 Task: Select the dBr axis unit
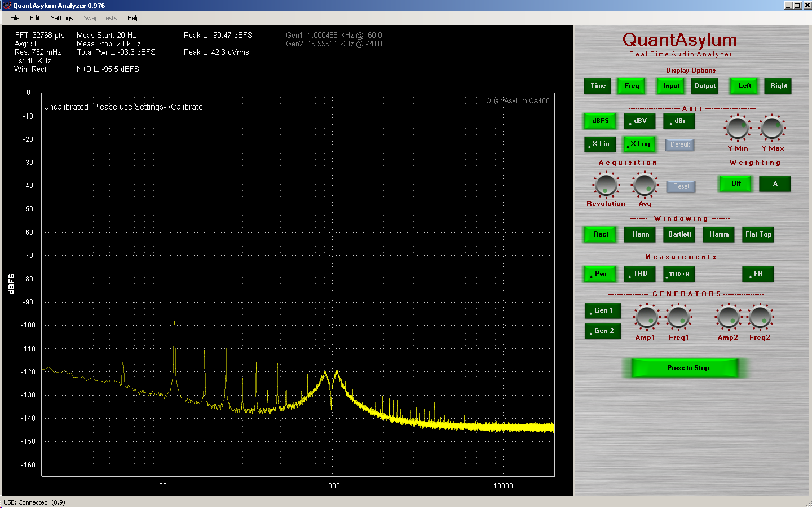[x=679, y=121]
